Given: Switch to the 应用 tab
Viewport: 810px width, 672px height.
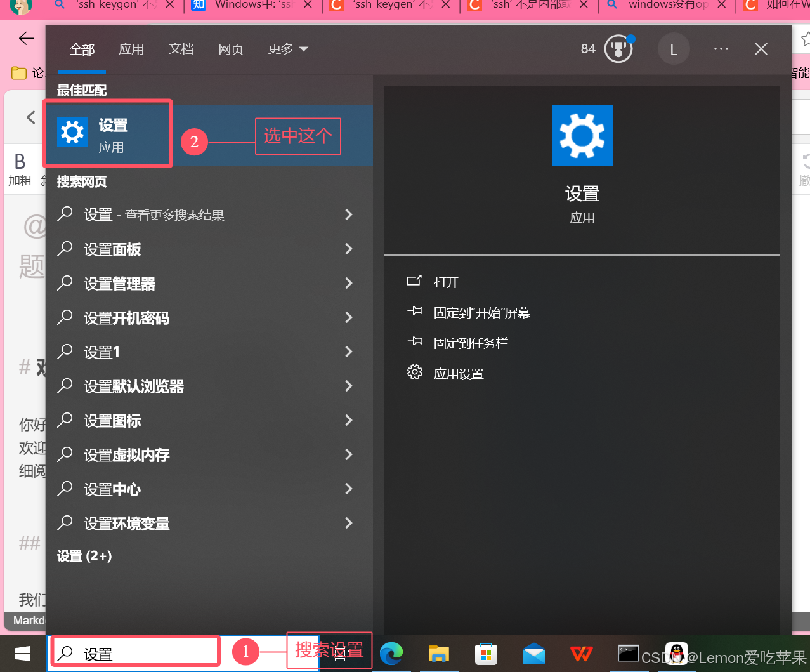Looking at the screenshot, I should tap(131, 48).
